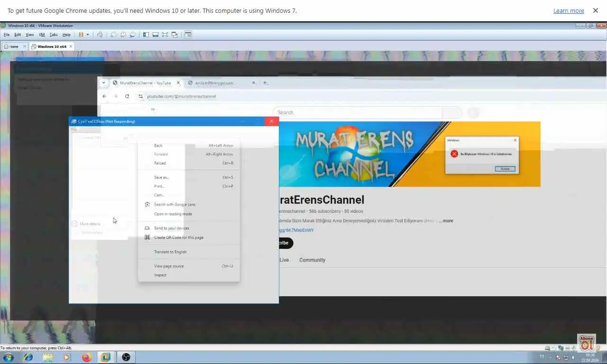The image size is (607, 364).
Task: Click Learn more link in Chrome notice
Action: tap(569, 10)
